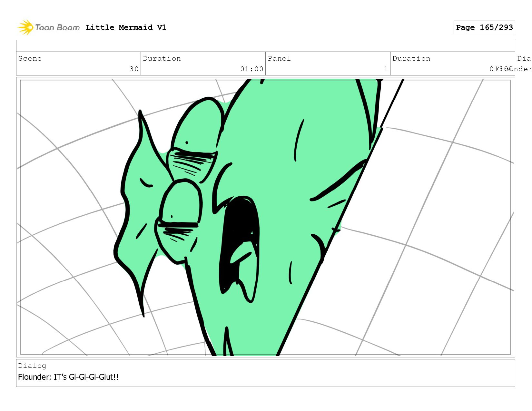The image size is (532, 411).
Task: Select the 'Scene' header label
Action: (30, 58)
